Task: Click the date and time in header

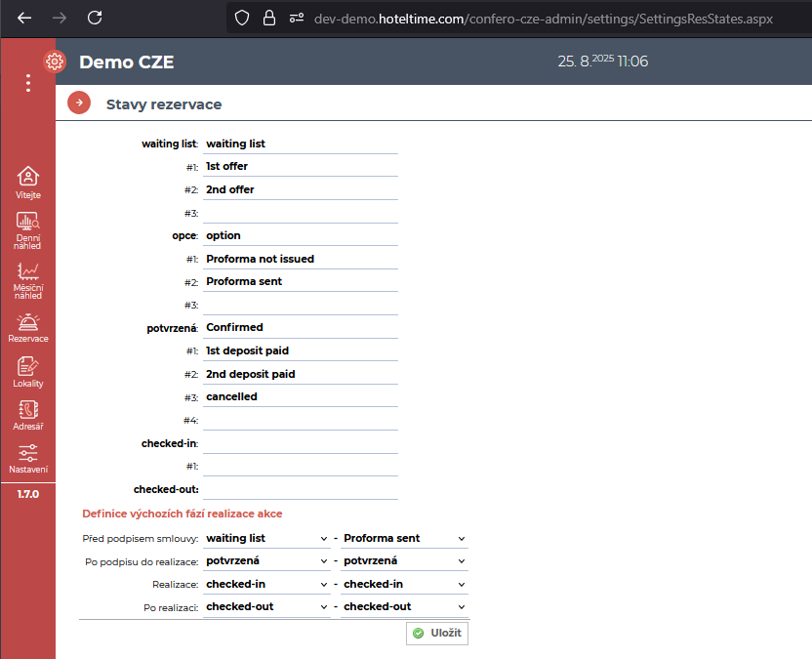Action: pos(603,62)
